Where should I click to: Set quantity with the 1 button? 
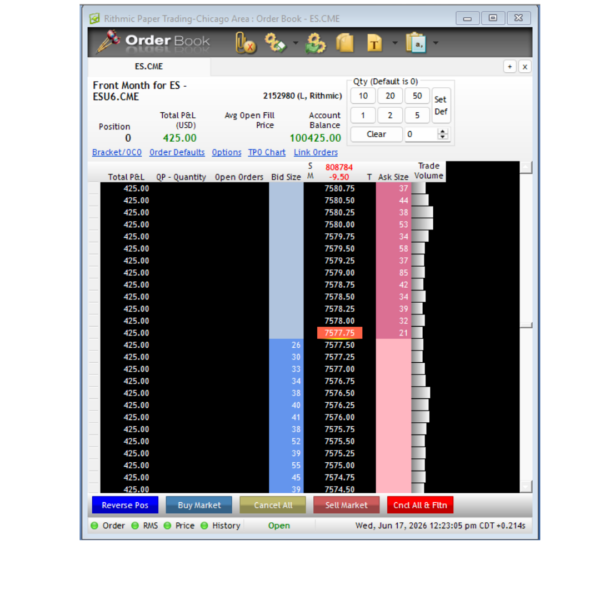pyautogui.click(x=363, y=115)
